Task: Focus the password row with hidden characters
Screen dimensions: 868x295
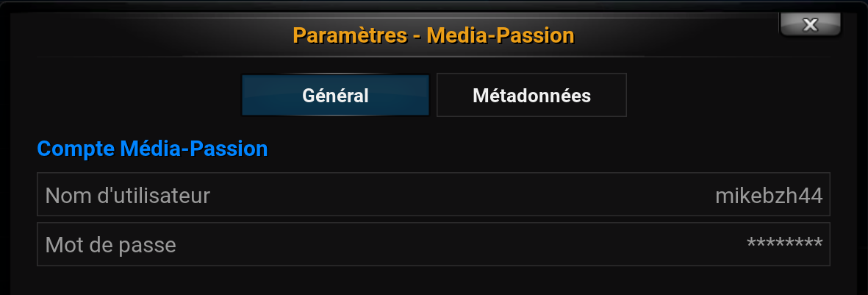Action: pos(433,244)
